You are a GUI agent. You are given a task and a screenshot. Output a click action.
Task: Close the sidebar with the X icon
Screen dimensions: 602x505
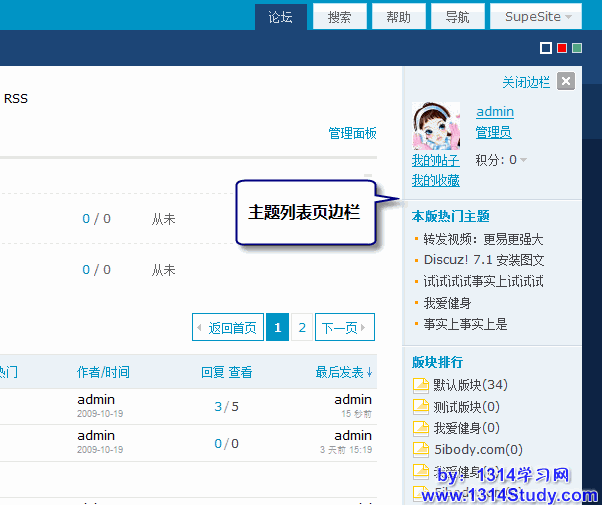(566, 82)
